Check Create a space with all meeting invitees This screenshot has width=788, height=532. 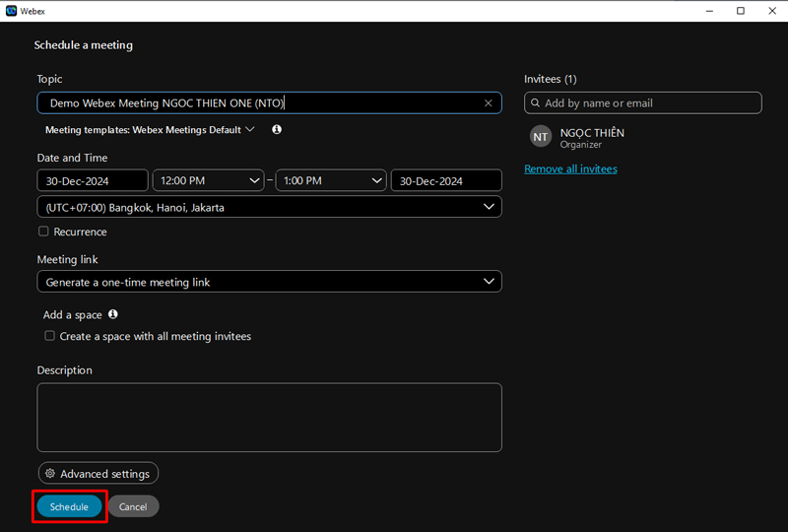(x=50, y=335)
